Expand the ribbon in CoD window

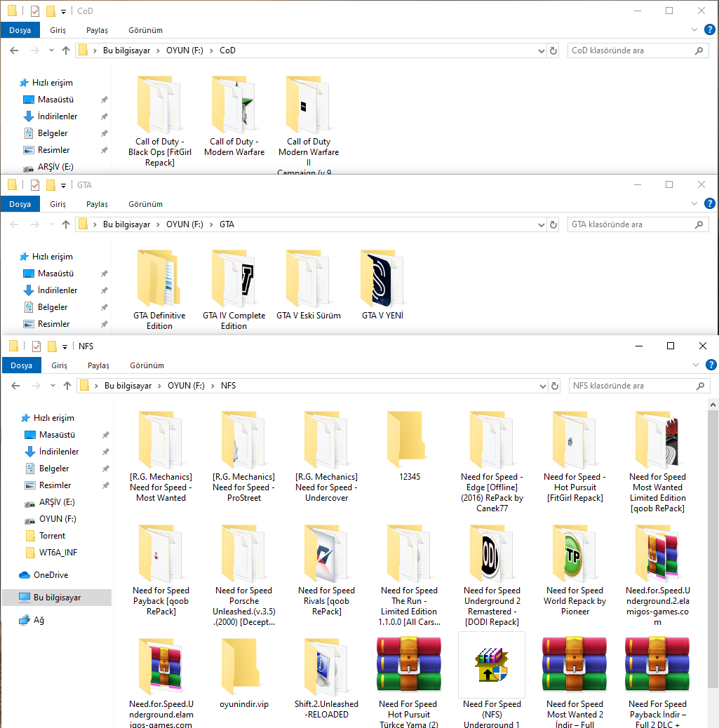point(694,29)
